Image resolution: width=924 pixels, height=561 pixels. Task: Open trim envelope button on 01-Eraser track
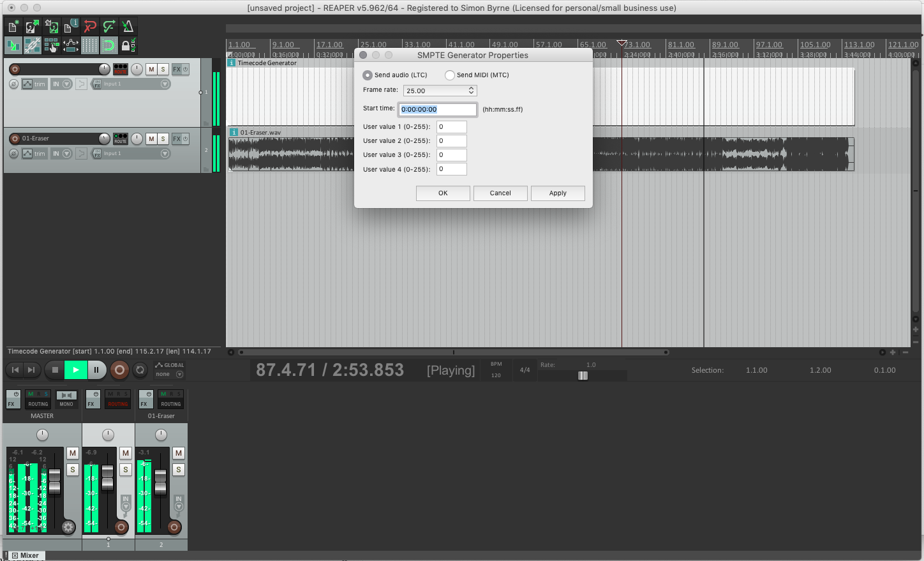pos(34,153)
